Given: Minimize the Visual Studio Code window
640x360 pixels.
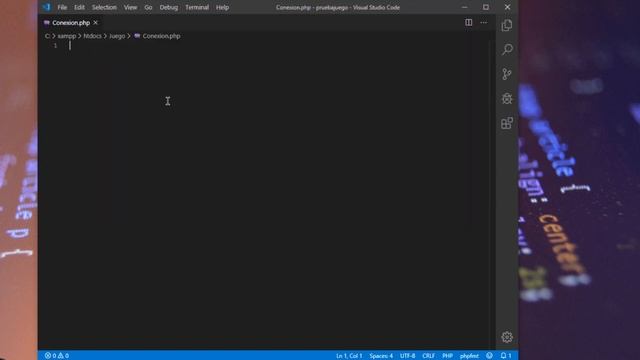Looking at the screenshot, I should click(464, 7).
